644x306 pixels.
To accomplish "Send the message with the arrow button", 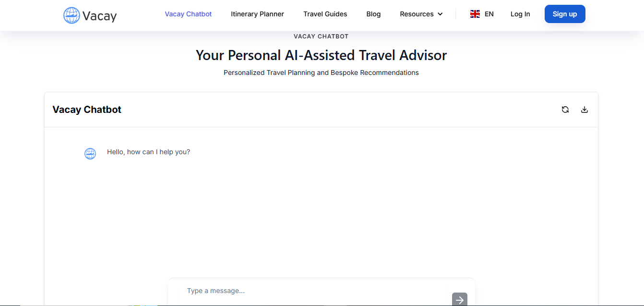I will coord(459,300).
